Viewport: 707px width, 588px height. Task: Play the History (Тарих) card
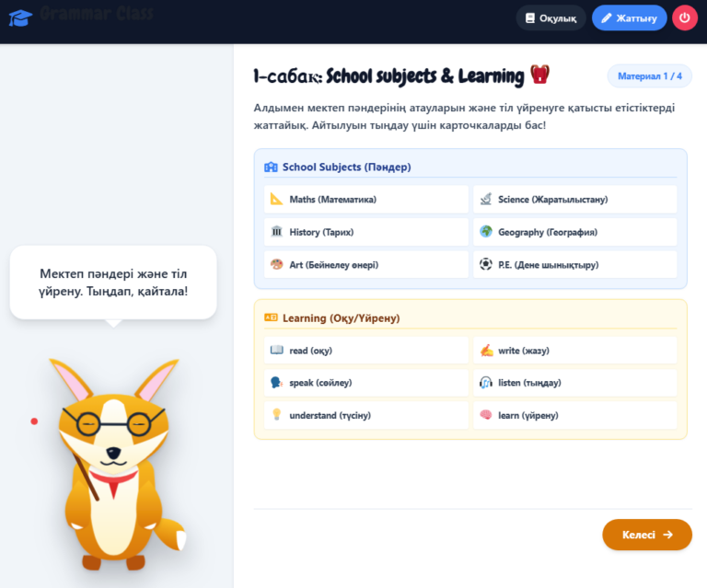pyautogui.click(x=366, y=232)
